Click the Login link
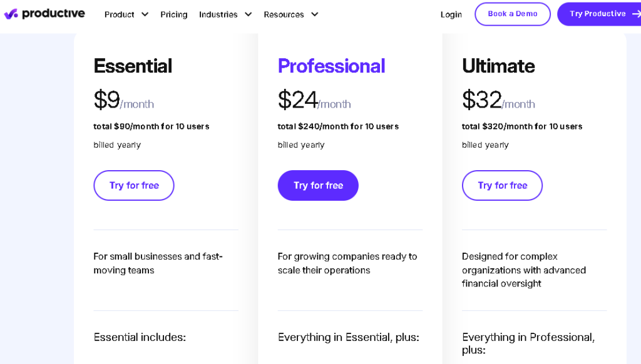 pyautogui.click(x=451, y=14)
